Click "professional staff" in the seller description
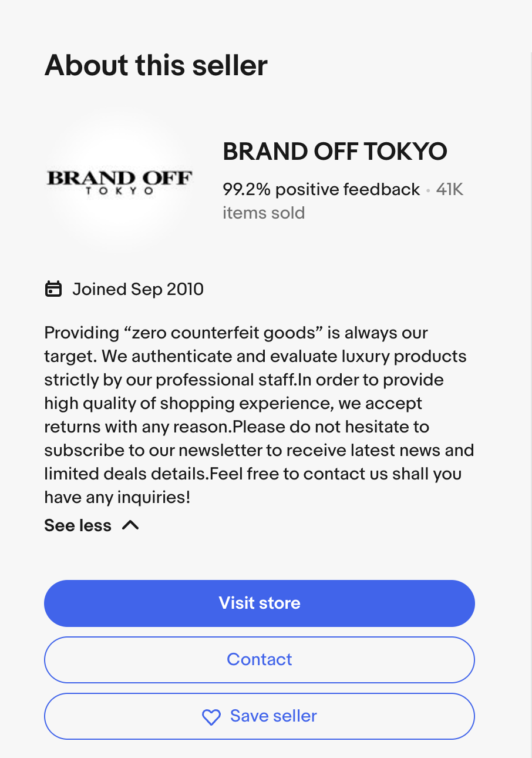This screenshot has height=758, width=532. 224,380
